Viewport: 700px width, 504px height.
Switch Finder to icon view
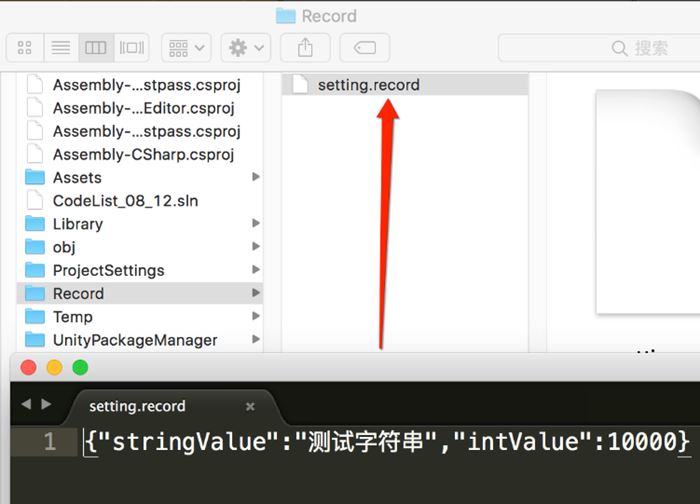point(25,47)
